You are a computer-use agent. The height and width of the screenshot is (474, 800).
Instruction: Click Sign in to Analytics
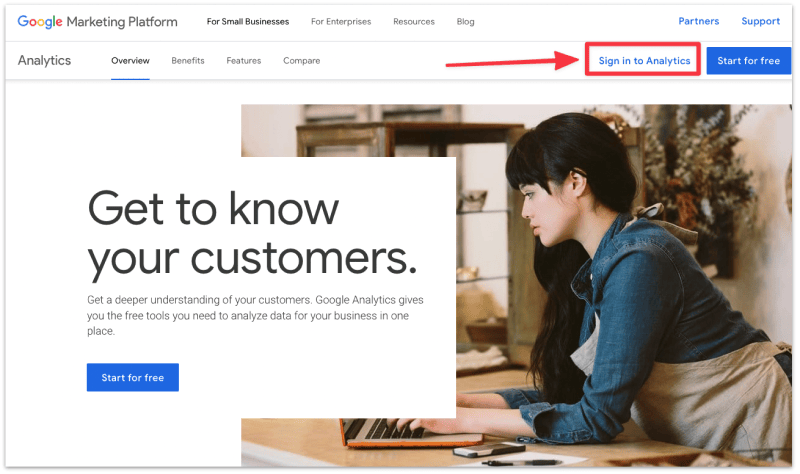[644, 60]
